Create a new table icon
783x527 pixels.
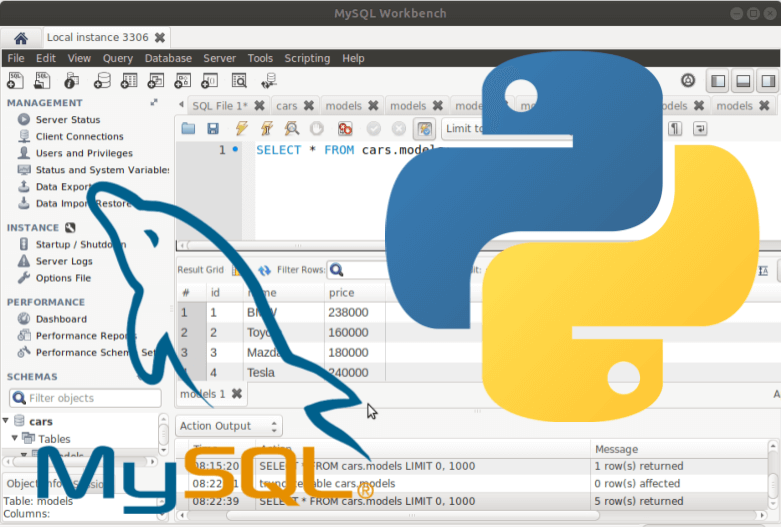pyautogui.click(x=129, y=80)
